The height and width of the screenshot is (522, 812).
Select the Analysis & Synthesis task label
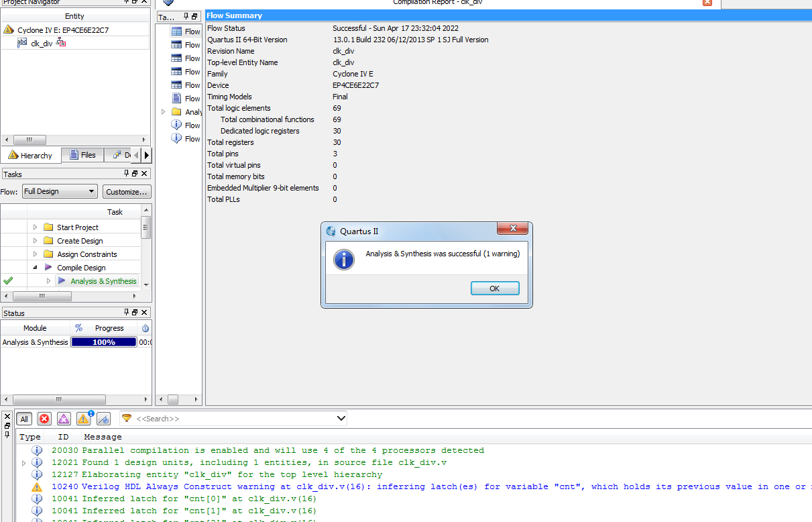[x=103, y=281]
